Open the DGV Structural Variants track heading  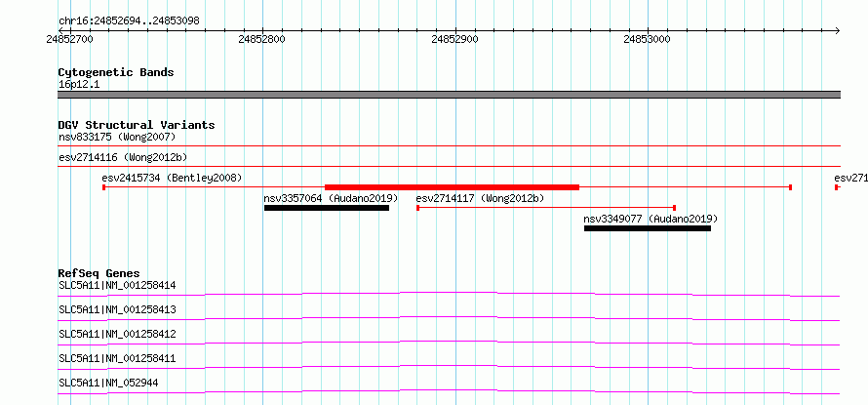pyautogui.click(x=137, y=125)
